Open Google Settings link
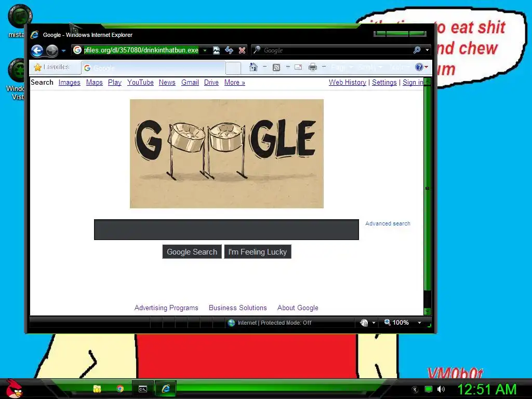The width and height of the screenshot is (532, 399). pos(384,83)
